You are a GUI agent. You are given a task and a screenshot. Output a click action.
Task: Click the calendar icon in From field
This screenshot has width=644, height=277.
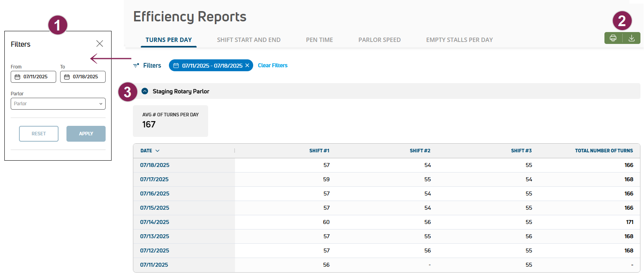coord(17,77)
